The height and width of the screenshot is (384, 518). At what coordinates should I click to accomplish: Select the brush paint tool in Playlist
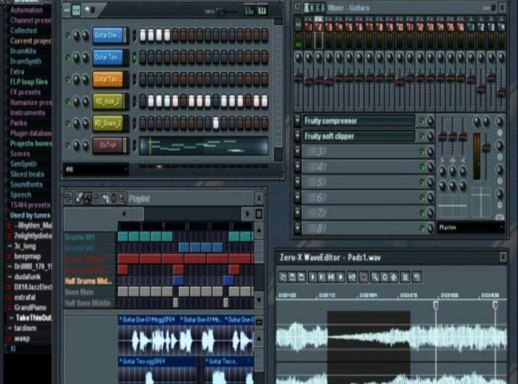87,199
